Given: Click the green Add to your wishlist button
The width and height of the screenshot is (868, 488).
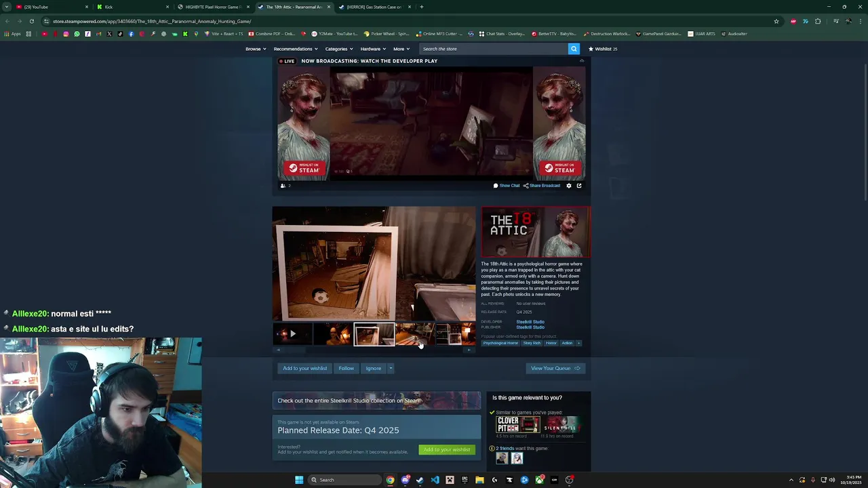Looking at the screenshot, I should tap(446, 449).
